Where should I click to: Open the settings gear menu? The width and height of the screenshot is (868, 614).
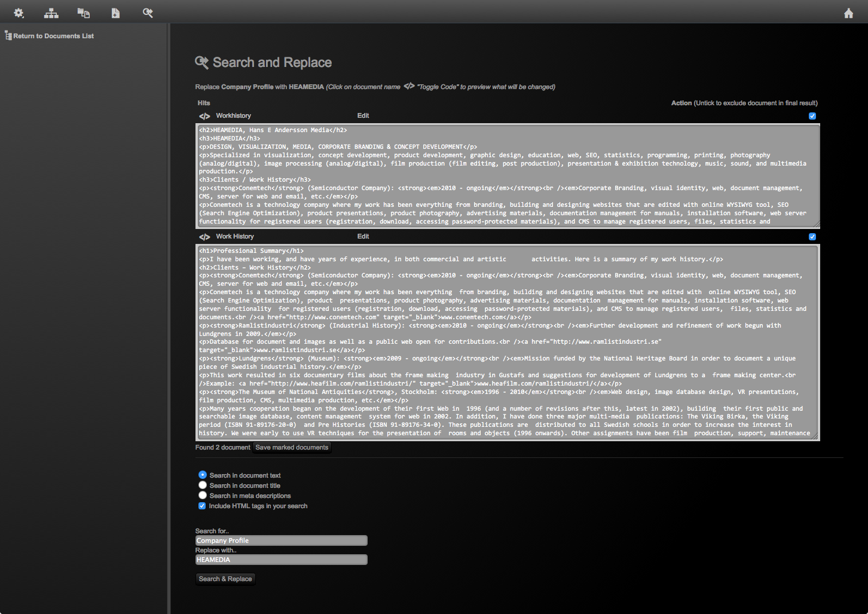click(19, 13)
